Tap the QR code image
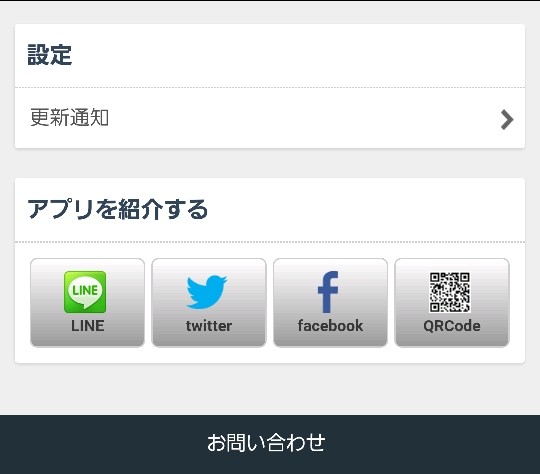 point(449,292)
